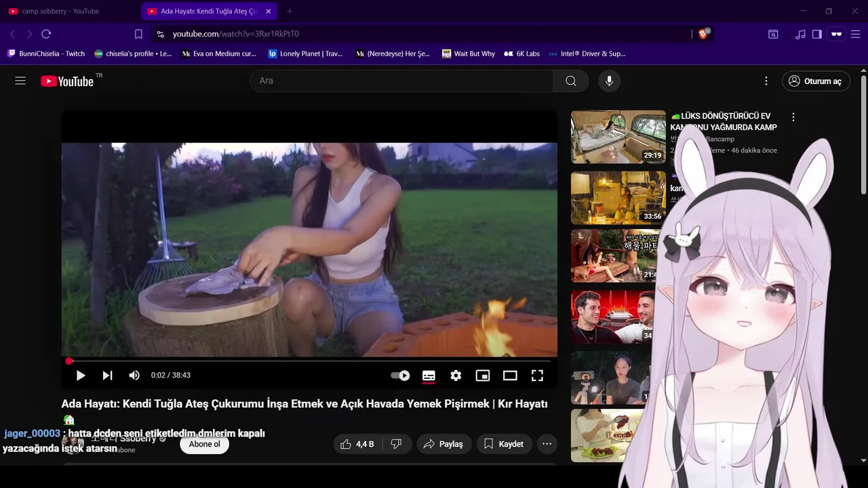Bookmark this page
Screen dimensions: 868x488
[x=138, y=34]
